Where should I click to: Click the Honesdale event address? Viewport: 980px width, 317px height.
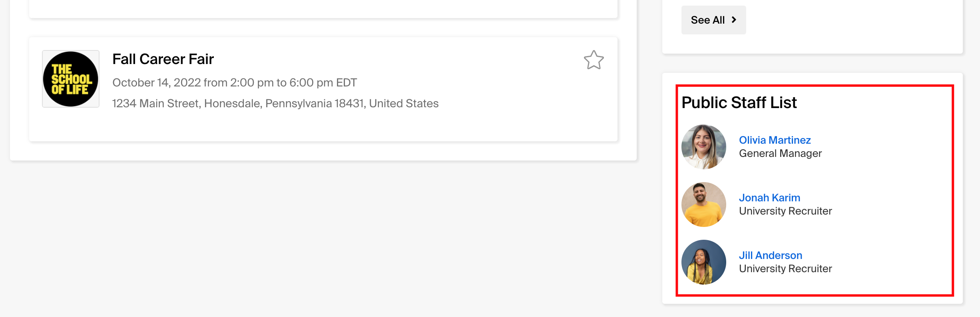(x=275, y=103)
